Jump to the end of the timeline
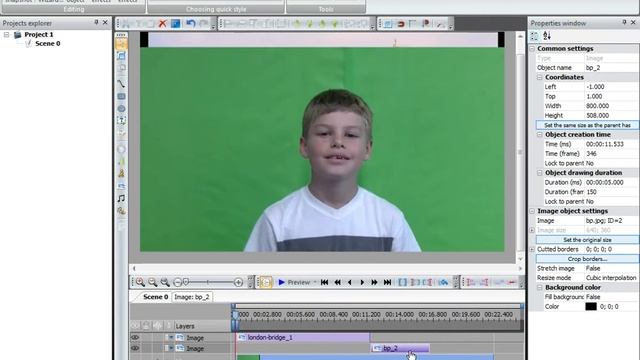640x360 pixels. (x=387, y=282)
